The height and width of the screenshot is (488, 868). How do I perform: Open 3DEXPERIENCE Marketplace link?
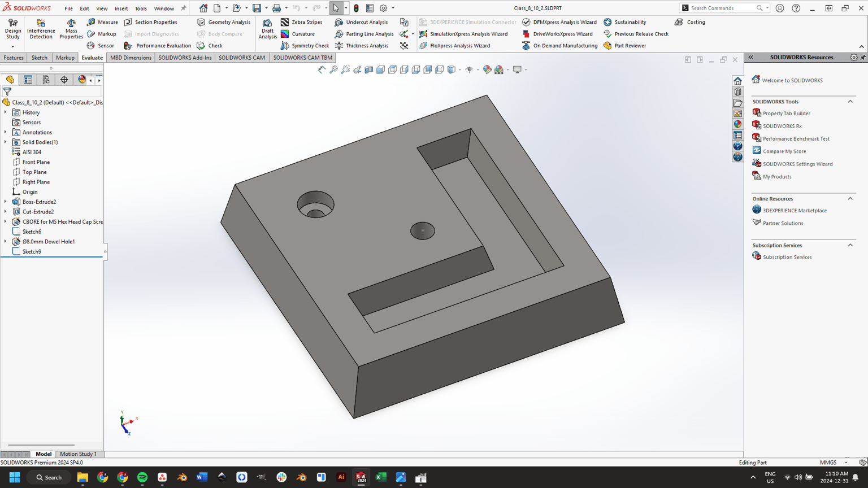point(795,211)
